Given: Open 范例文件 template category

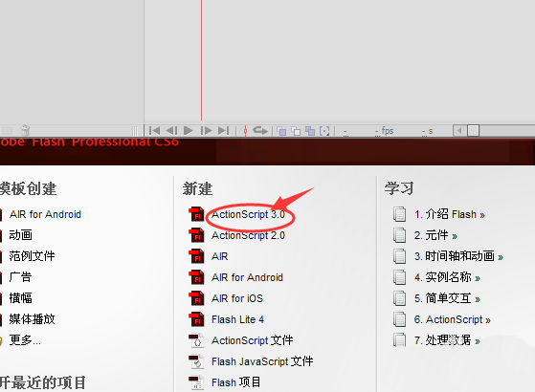Looking at the screenshot, I should [33, 256].
